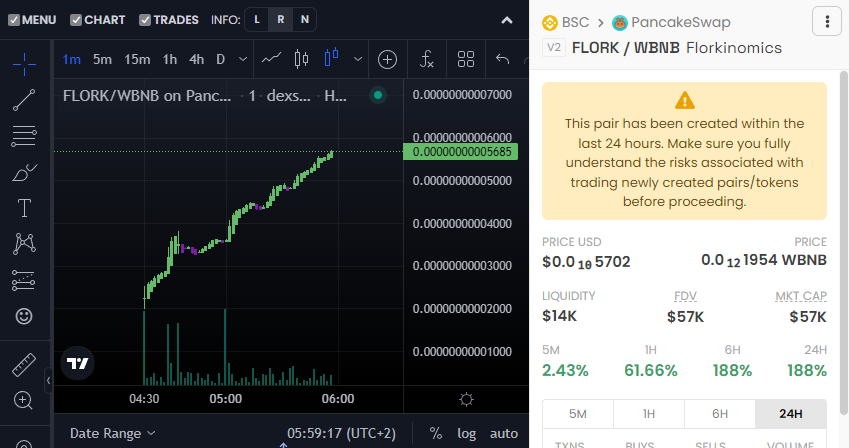Open the PancakeSwap DEX link

tap(681, 22)
